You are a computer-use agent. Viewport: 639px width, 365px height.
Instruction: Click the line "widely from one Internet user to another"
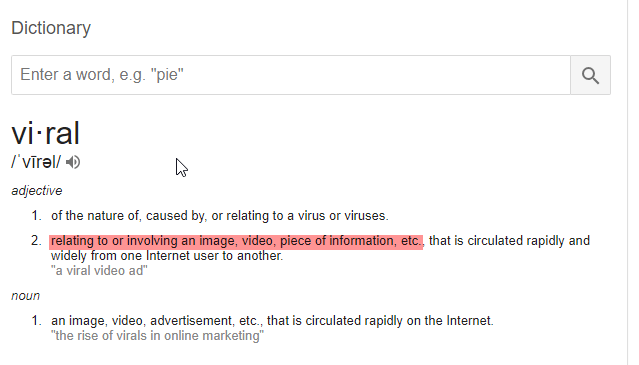pyautogui.click(x=167, y=256)
